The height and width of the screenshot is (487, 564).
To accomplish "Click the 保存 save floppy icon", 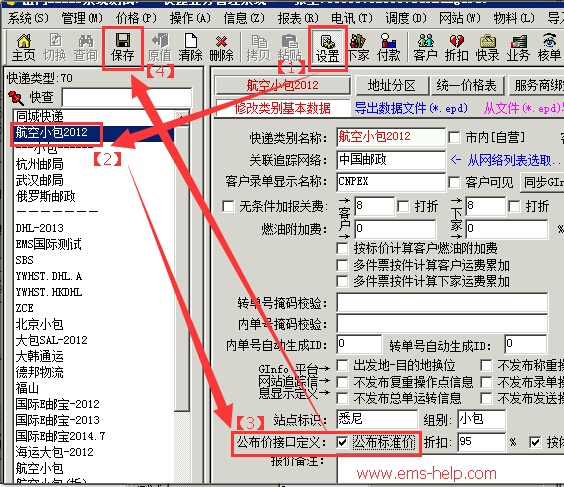I will click(123, 48).
